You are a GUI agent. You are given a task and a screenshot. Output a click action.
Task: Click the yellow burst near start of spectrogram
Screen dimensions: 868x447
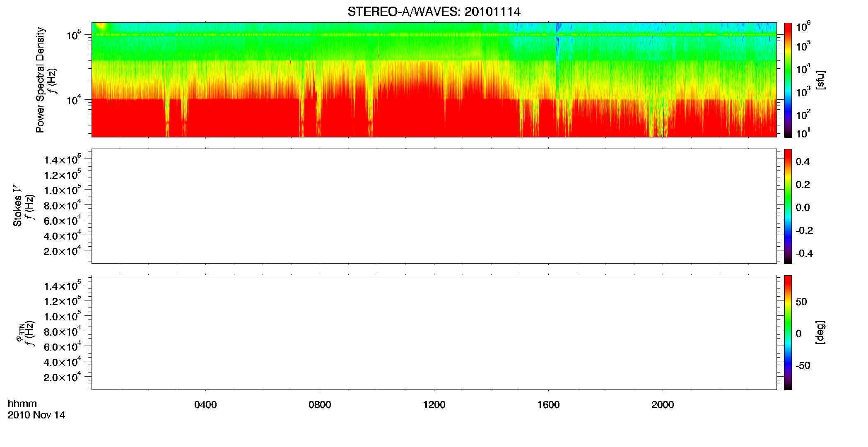click(x=101, y=27)
